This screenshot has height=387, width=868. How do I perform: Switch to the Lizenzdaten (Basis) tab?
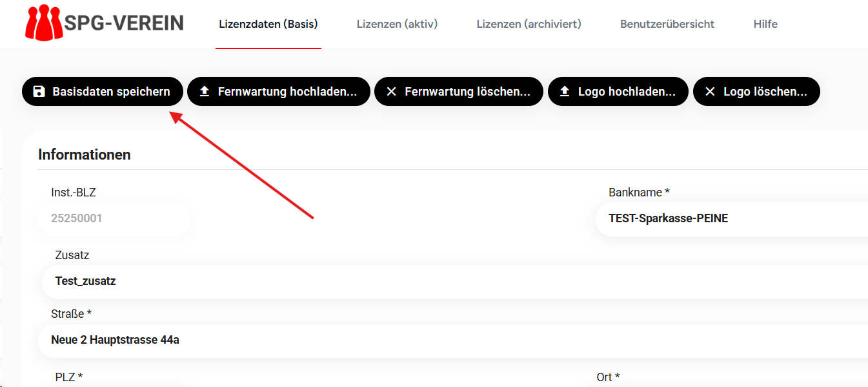point(268,24)
